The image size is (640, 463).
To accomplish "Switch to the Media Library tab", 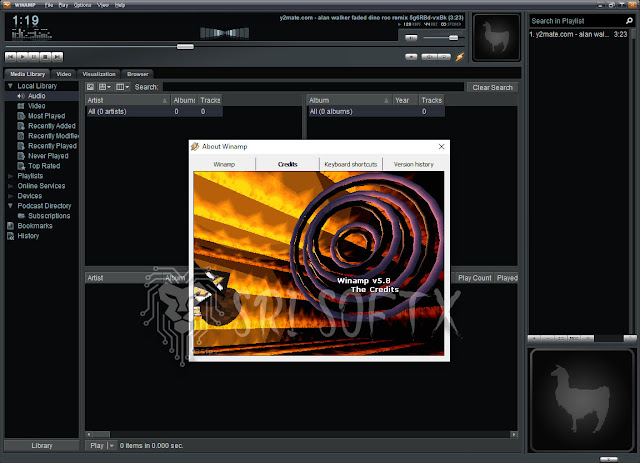I will [x=27, y=74].
